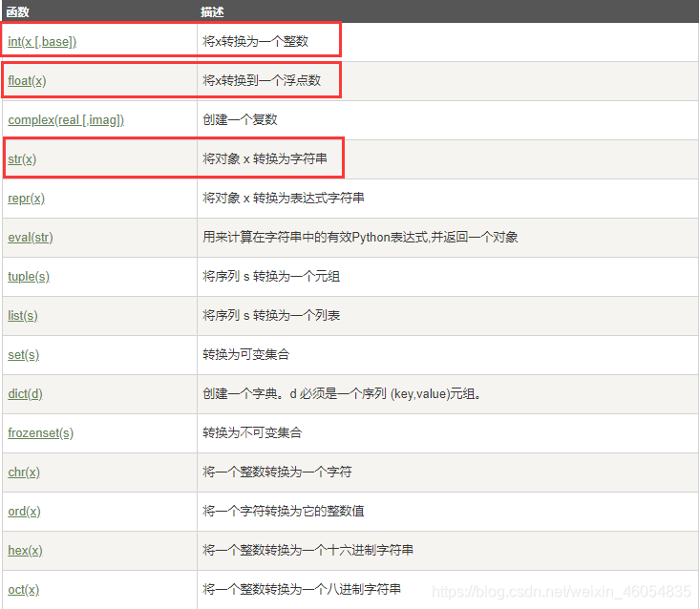Click the 函数 column header
This screenshot has height=609, width=700.
click(x=17, y=12)
